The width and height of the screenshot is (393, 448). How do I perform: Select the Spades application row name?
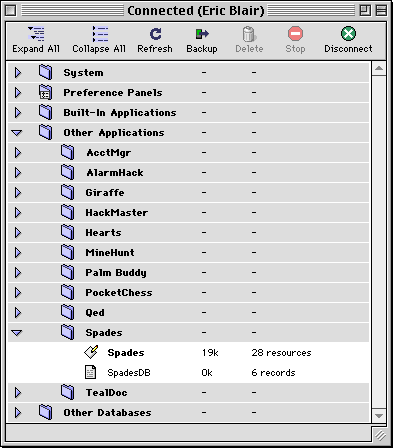(126, 353)
